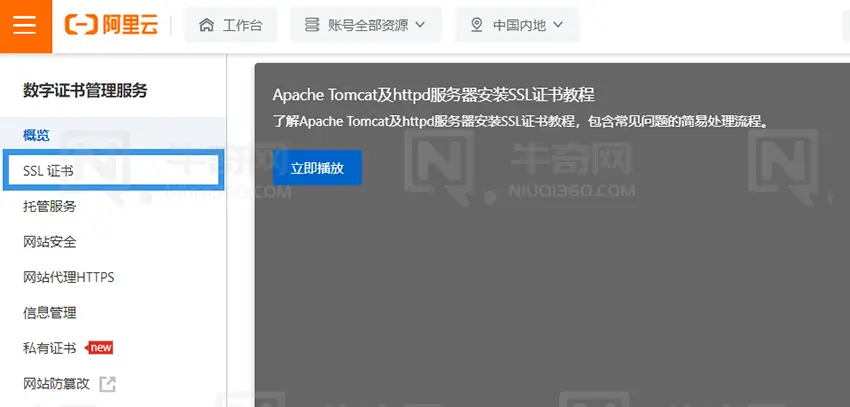The image size is (850, 407).
Task: Click the 立即播放 button
Action: click(x=317, y=168)
